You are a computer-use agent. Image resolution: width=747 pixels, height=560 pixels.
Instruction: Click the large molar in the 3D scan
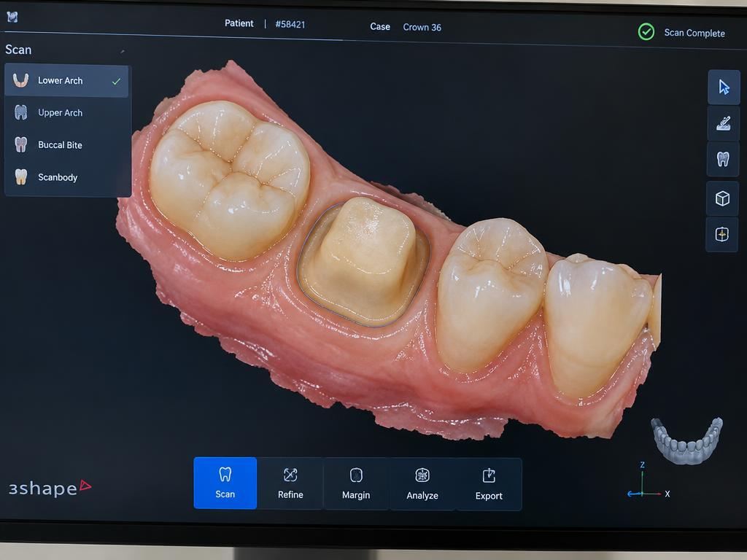(x=230, y=180)
